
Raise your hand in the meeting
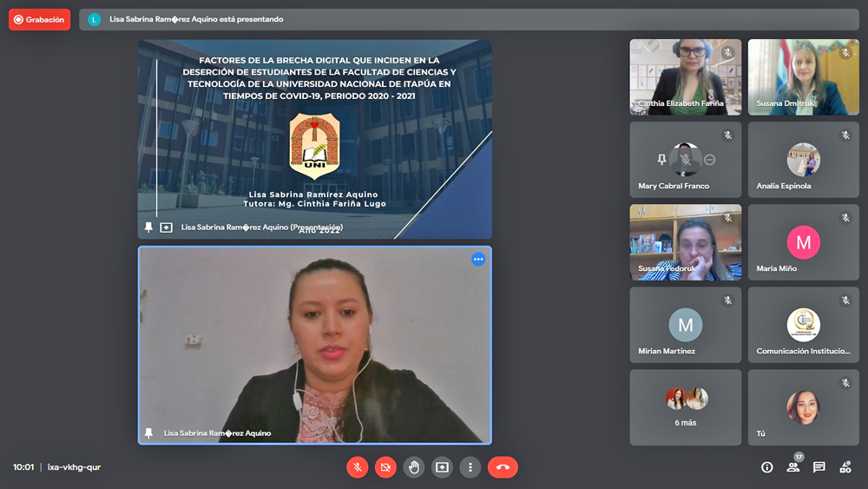[414, 467]
